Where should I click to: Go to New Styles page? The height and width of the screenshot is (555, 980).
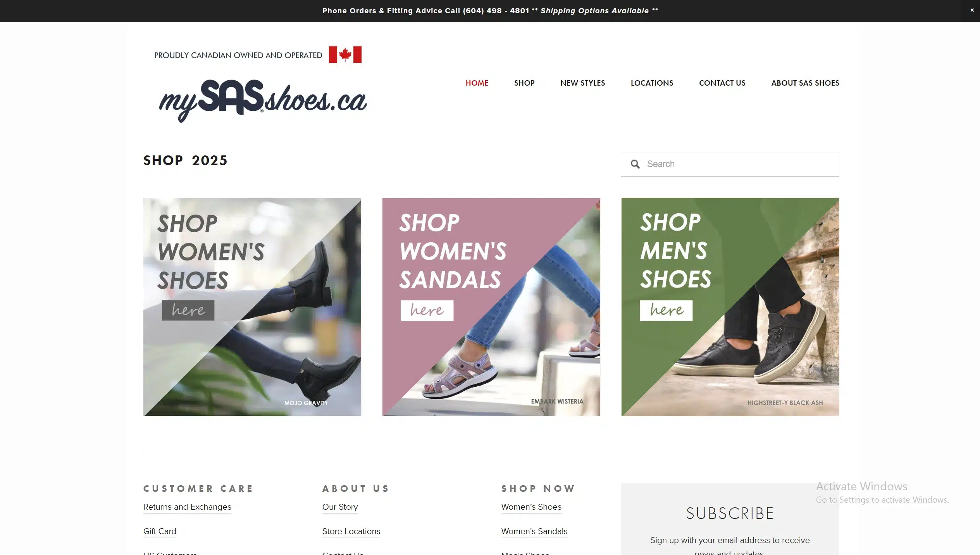(582, 83)
